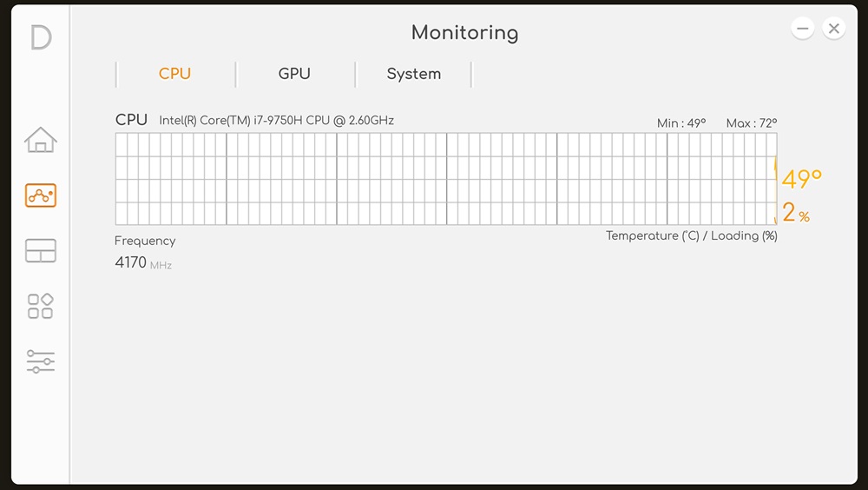Screen dimensions: 868x490
Task: Click the Max: 72° label
Action: coord(752,123)
